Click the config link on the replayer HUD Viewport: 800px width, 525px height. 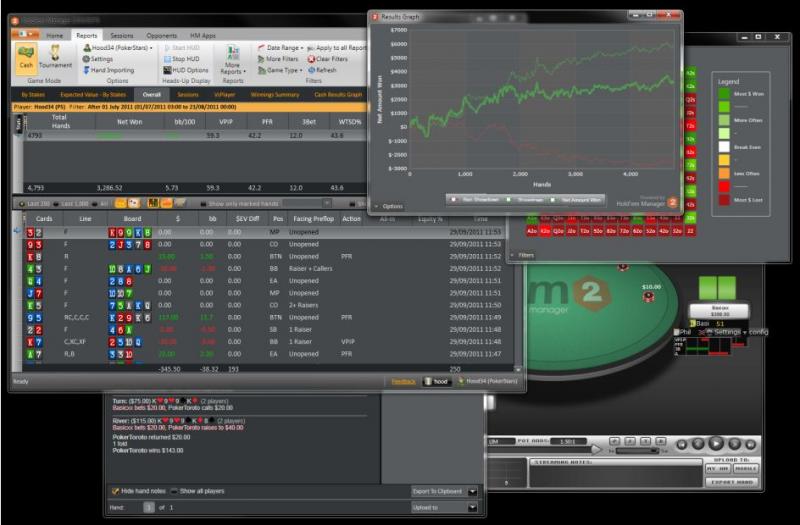pos(759,332)
